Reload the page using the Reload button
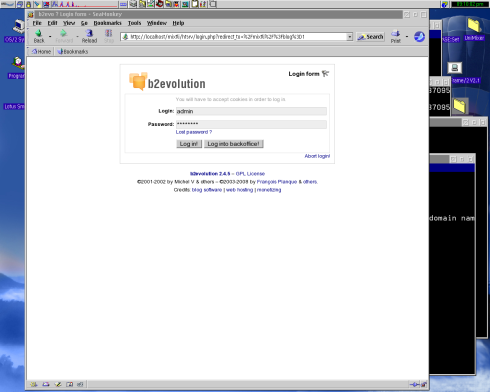The image size is (490, 392). pos(89,36)
